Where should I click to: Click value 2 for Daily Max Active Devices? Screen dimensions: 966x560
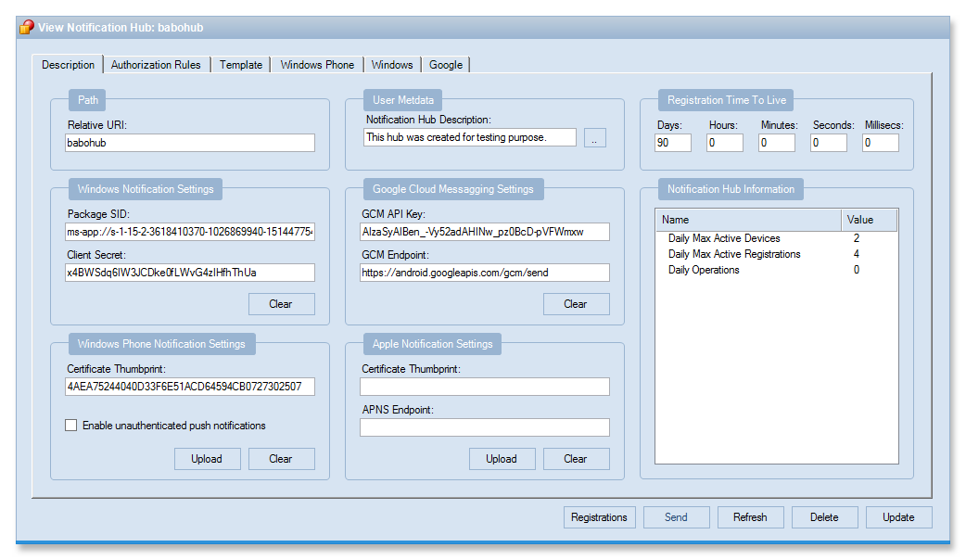coord(857,238)
